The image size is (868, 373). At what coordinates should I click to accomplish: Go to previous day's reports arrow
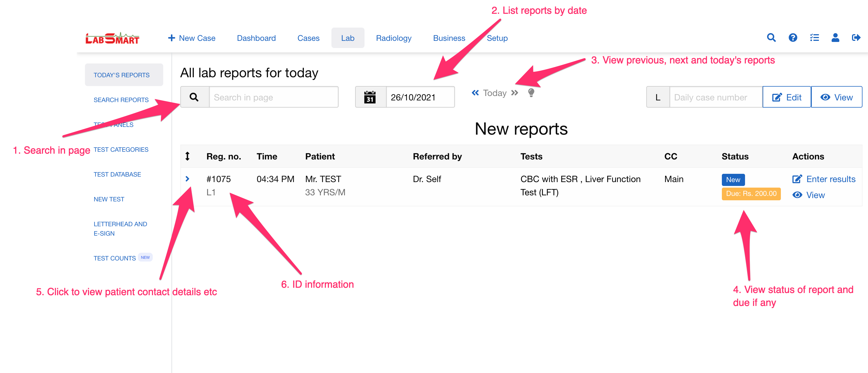[475, 93]
